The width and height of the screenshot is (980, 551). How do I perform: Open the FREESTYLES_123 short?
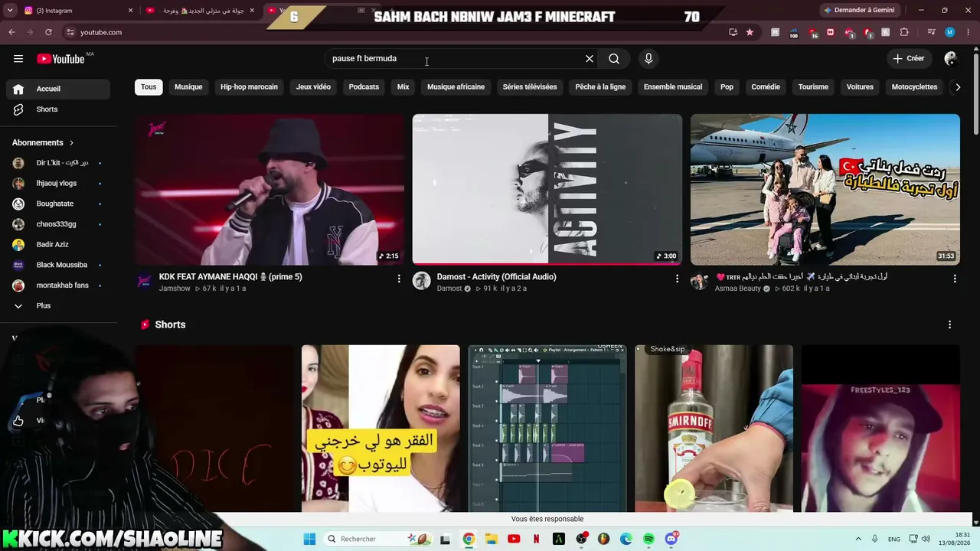point(880,429)
